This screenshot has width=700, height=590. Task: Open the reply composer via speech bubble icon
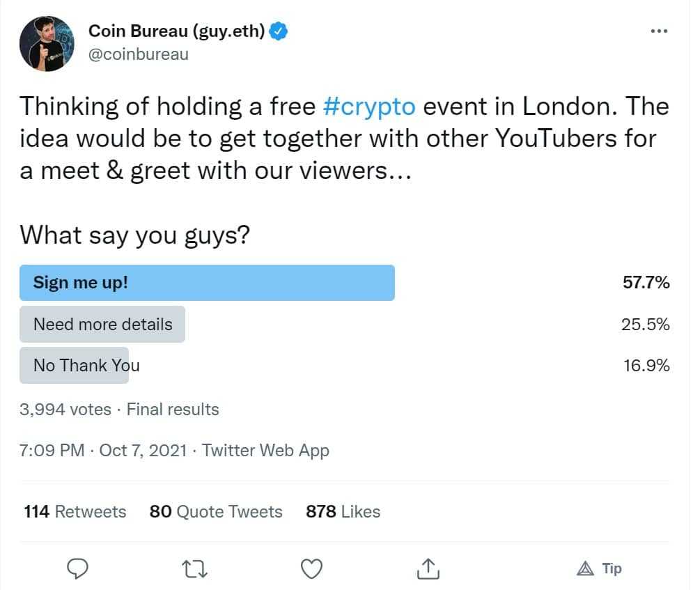[77, 568]
